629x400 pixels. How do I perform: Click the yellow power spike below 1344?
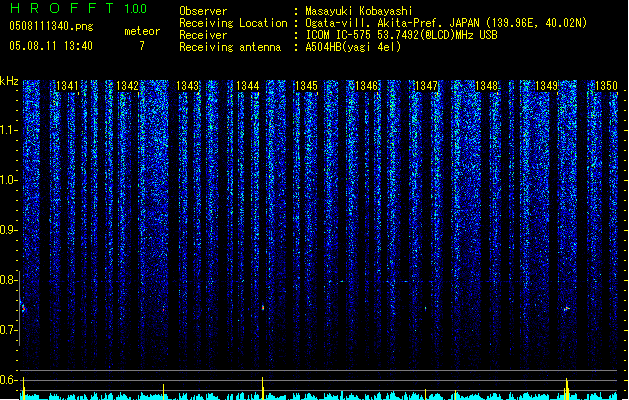[263, 388]
